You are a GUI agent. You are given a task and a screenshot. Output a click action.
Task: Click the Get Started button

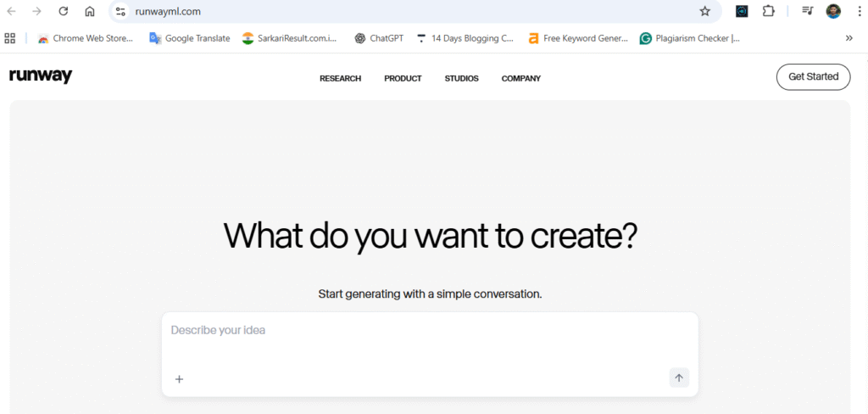point(813,77)
